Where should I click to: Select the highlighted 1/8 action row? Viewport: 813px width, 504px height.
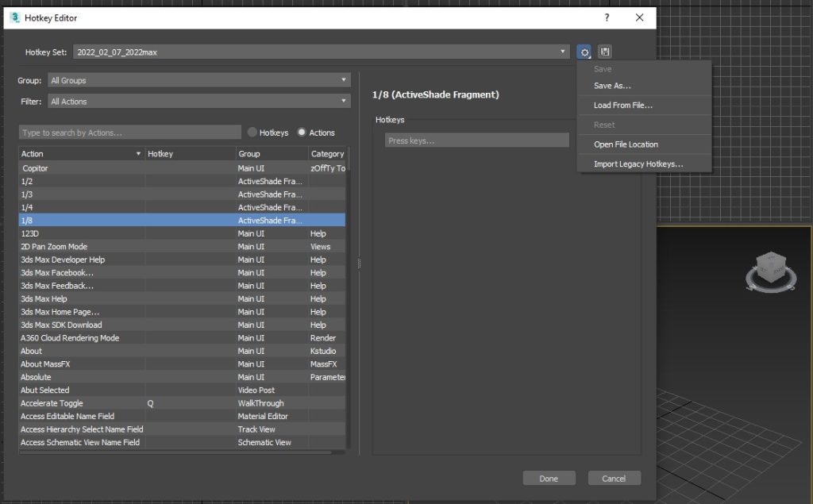(182, 221)
